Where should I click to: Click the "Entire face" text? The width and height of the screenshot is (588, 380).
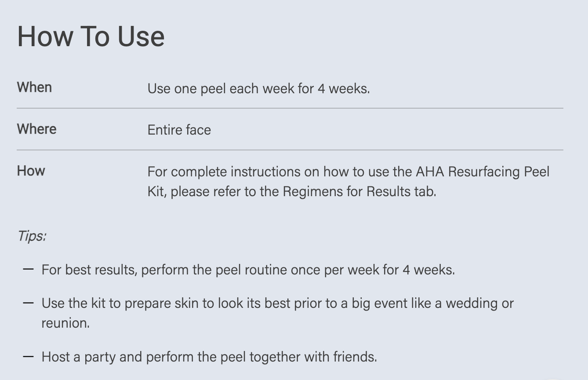179,130
